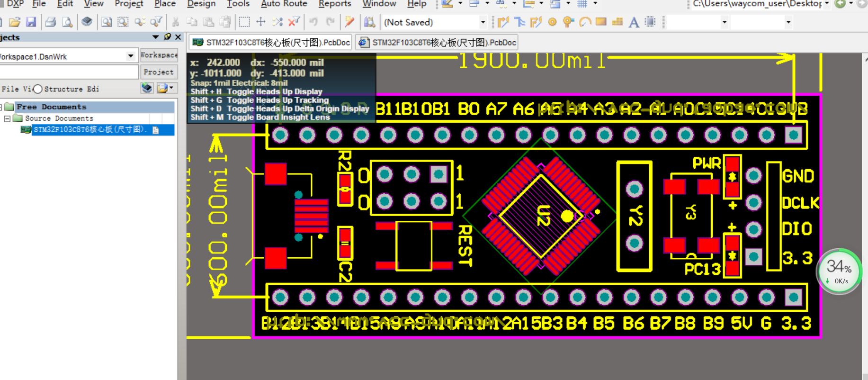Screen dimensions: 868x380
Task: Fit document with the zoom icon
Action: tap(107, 22)
